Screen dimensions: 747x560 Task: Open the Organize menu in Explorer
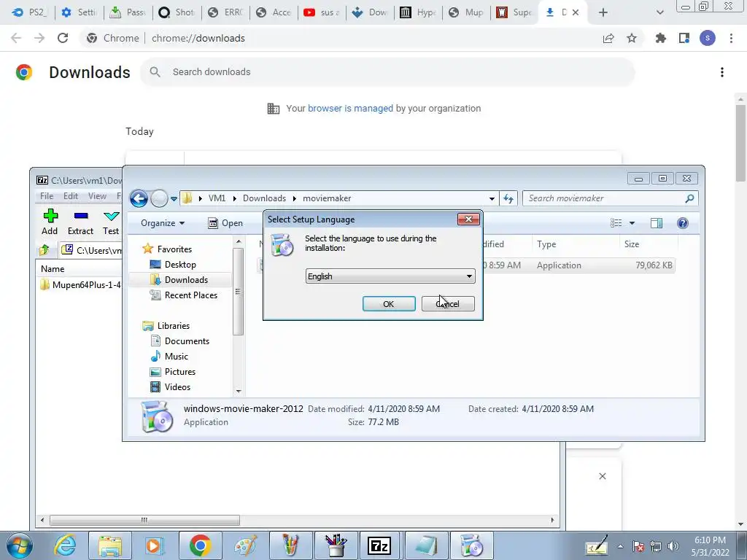pyautogui.click(x=163, y=223)
